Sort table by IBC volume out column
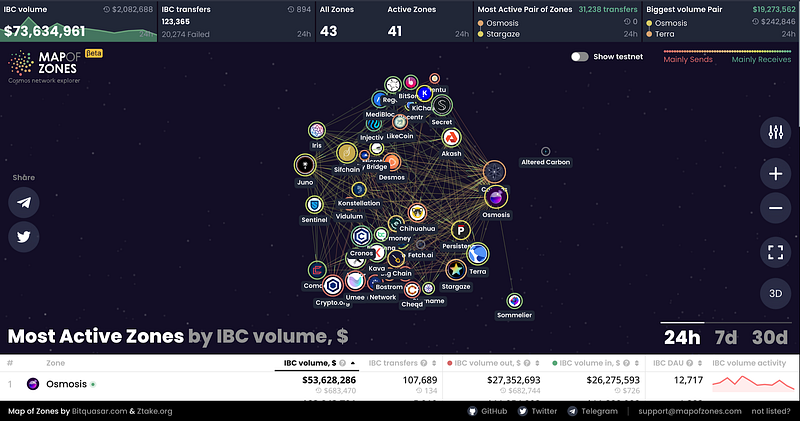 [x=493, y=363]
